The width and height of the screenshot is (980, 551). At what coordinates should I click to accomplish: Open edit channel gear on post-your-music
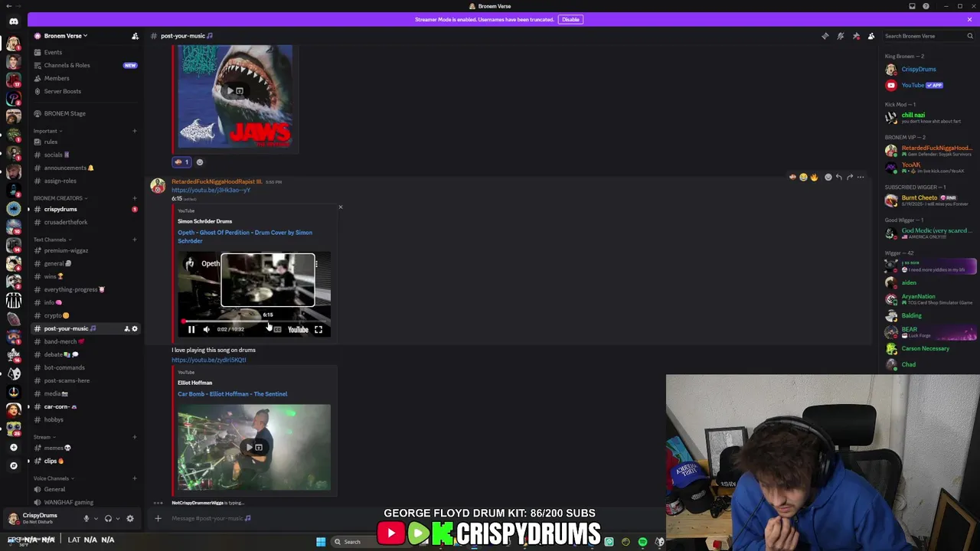pyautogui.click(x=135, y=329)
